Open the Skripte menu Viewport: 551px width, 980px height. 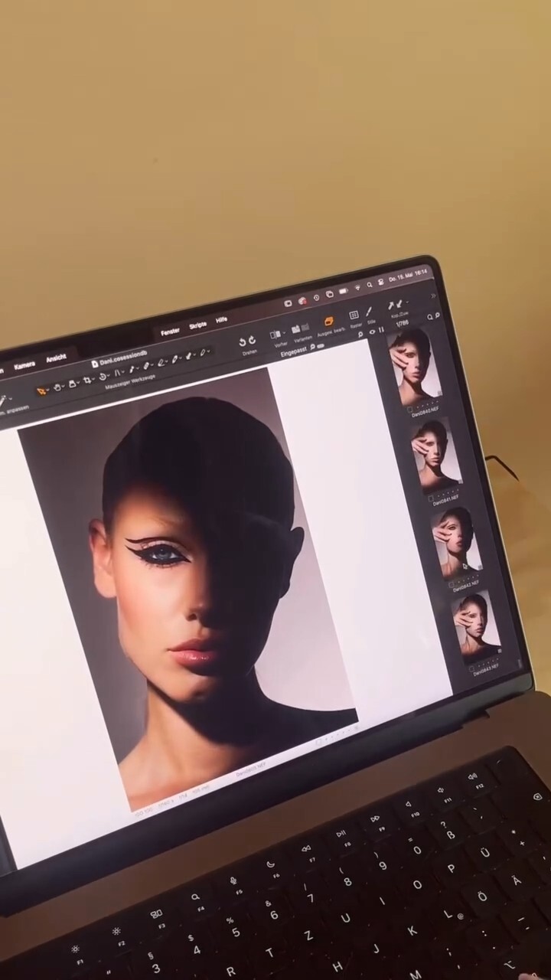[x=197, y=325]
